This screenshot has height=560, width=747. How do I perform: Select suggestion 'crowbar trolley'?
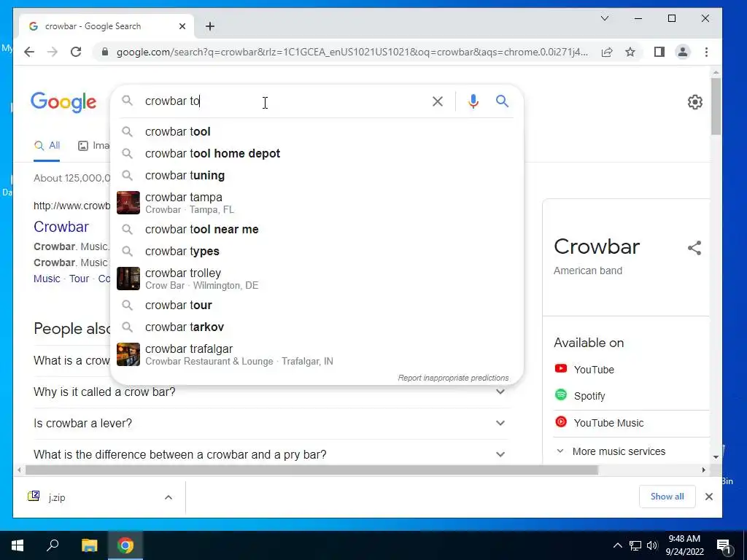point(317,279)
